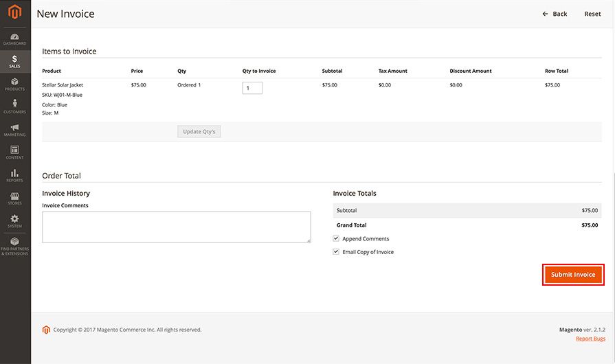Viewport: 615px width, 364px height.
Task: Click the Invoice History heading
Action: coord(66,193)
